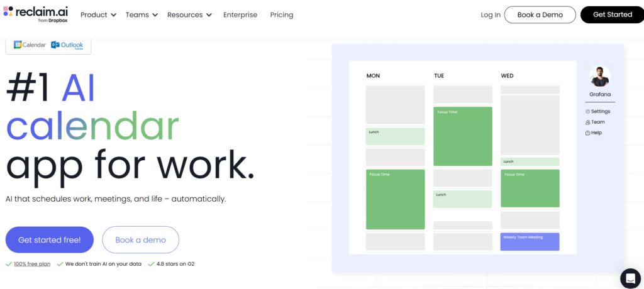Click the Grafana user avatar
The image size is (644, 289).
(599, 77)
